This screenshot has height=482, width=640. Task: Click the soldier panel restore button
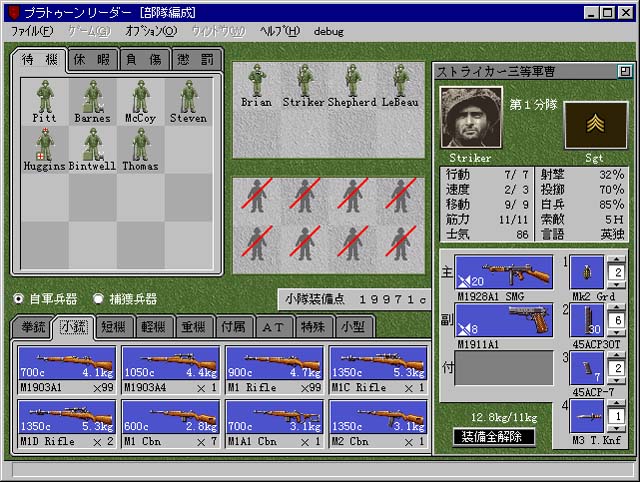pos(624,71)
